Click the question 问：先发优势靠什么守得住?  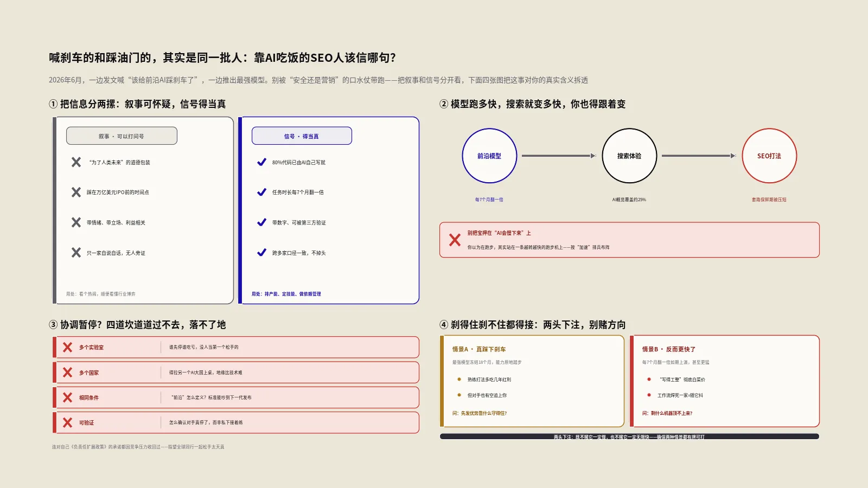click(480, 413)
